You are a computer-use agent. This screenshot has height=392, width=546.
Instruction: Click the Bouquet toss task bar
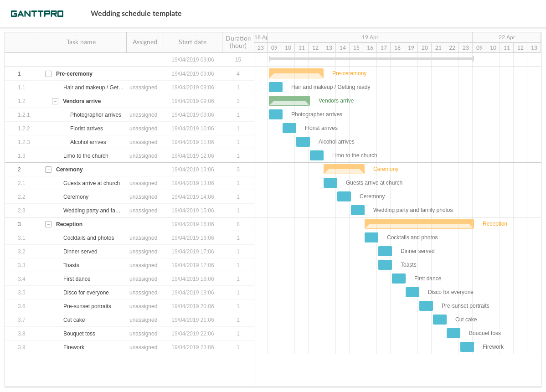453,333
